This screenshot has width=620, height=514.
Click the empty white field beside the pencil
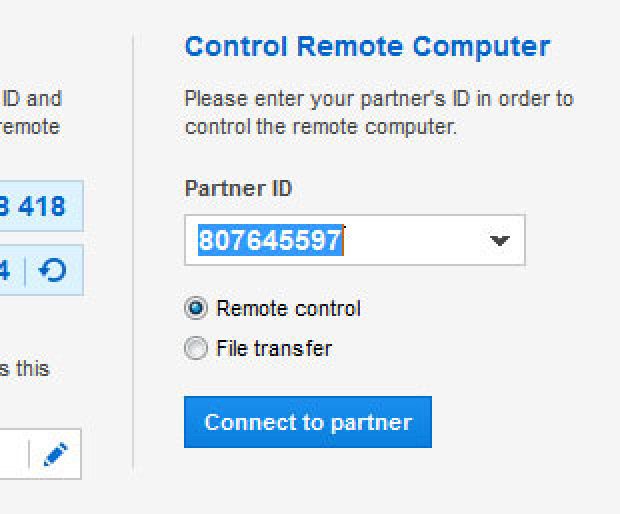tap(14, 454)
